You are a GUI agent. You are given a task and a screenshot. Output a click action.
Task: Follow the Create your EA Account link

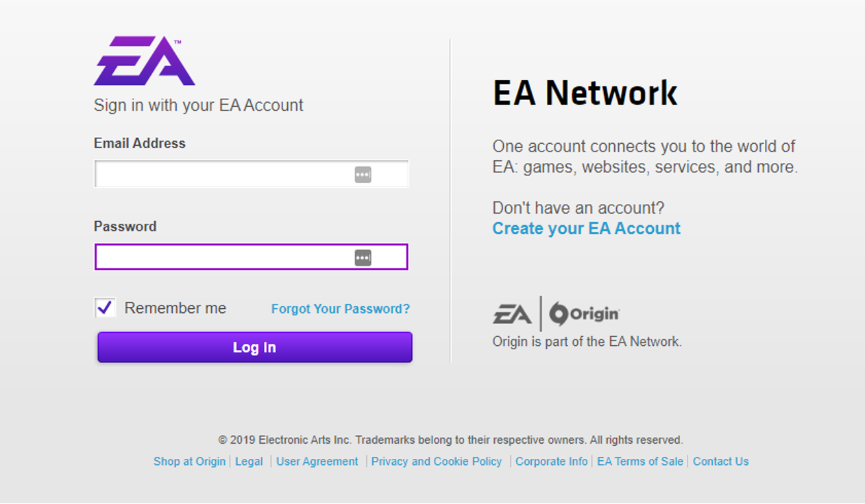pos(586,229)
